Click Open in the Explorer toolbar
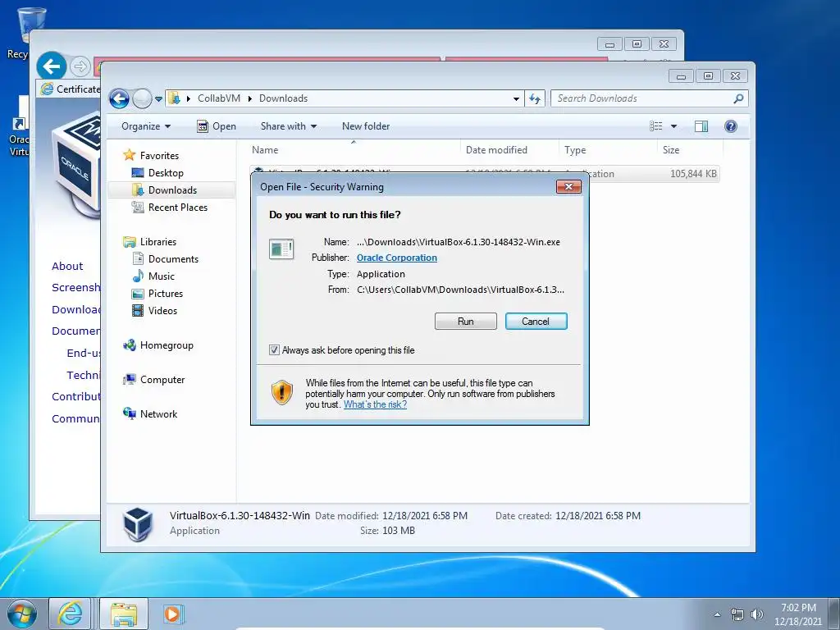This screenshot has height=630, width=840. (x=217, y=126)
